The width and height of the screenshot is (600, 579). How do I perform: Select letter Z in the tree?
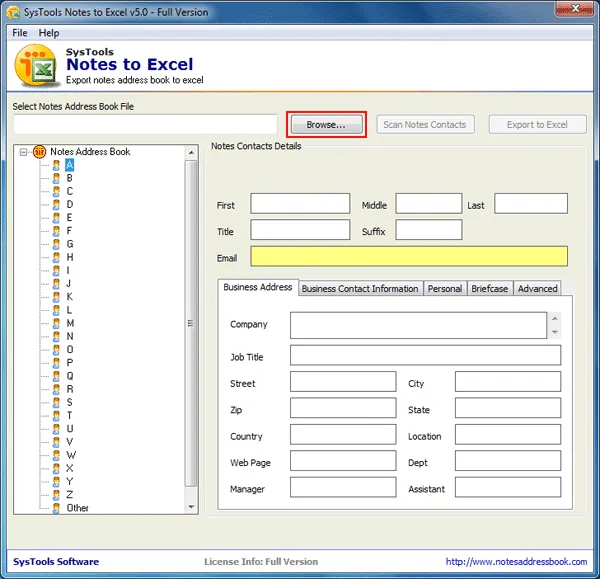pyautogui.click(x=70, y=494)
